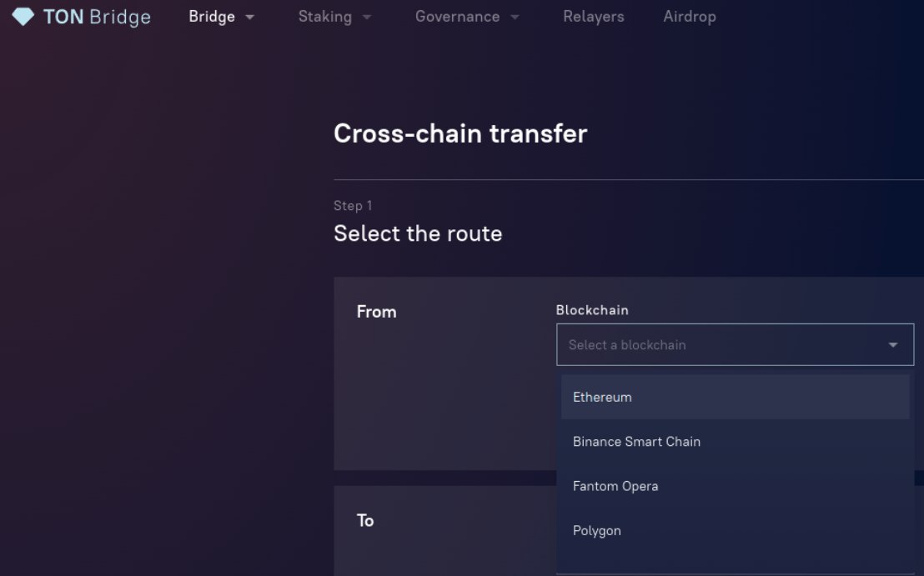
Task: Click the Cross-chain transfer heading
Action: coord(460,134)
